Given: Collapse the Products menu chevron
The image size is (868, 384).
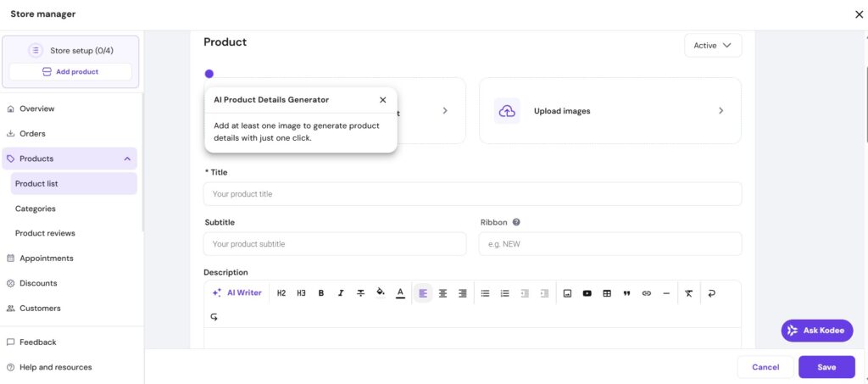Looking at the screenshot, I should 127,159.
